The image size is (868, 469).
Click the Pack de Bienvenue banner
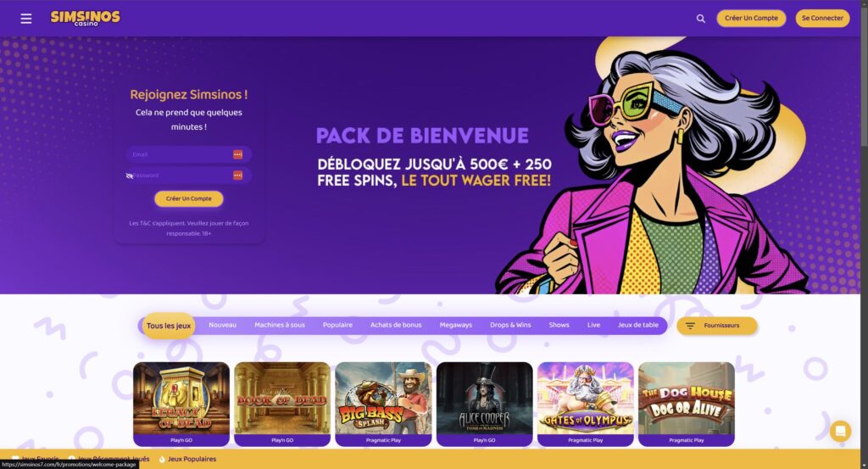(x=433, y=158)
